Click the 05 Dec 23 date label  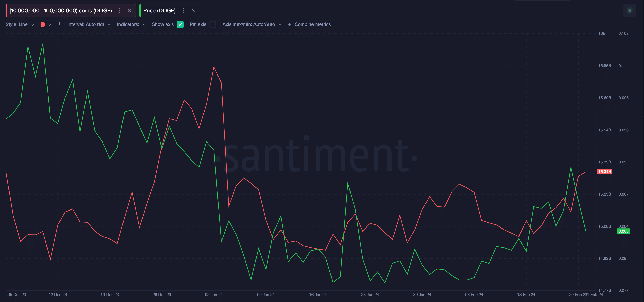17,295
